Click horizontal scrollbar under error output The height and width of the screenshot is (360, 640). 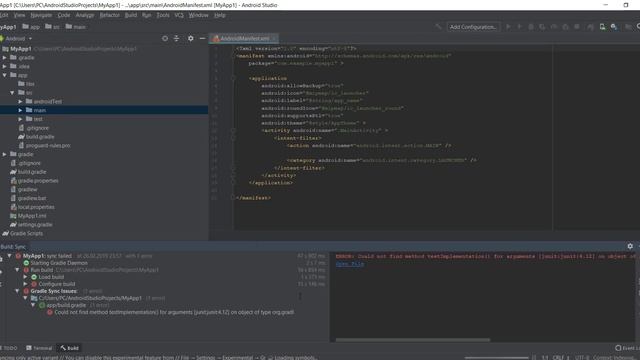tap(413, 340)
